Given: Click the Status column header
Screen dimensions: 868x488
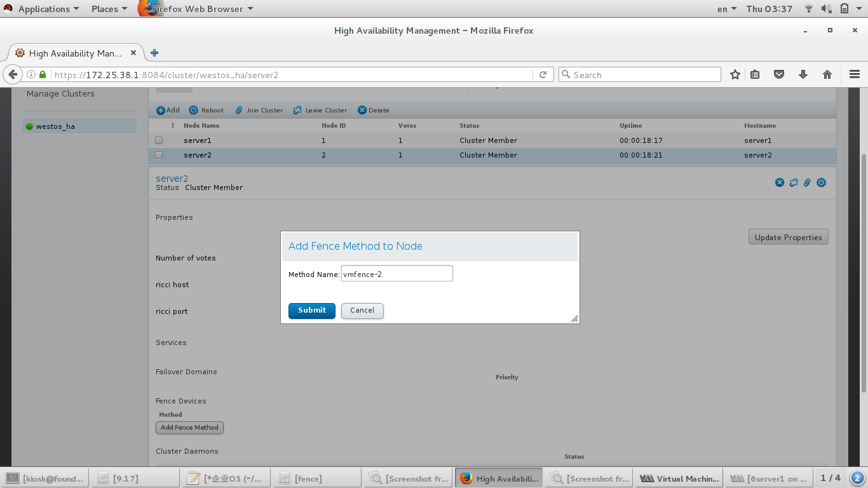Looking at the screenshot, I should tap(470, 126).
